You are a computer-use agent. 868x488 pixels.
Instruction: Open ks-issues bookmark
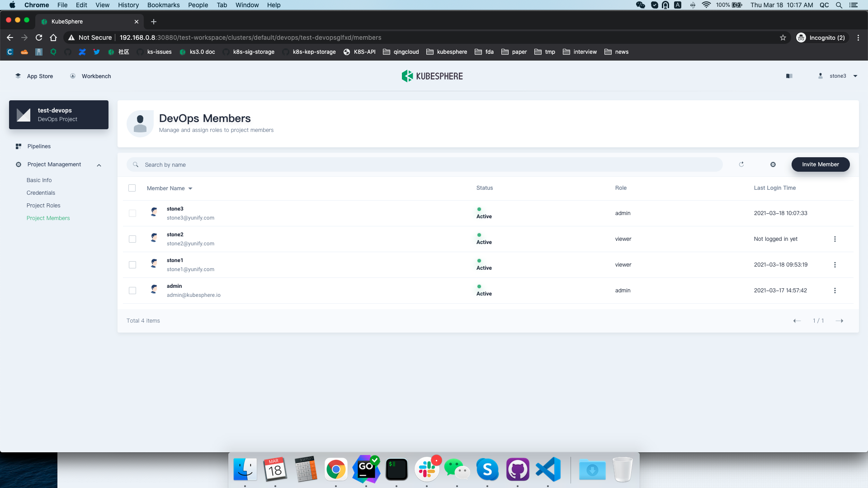155,52
